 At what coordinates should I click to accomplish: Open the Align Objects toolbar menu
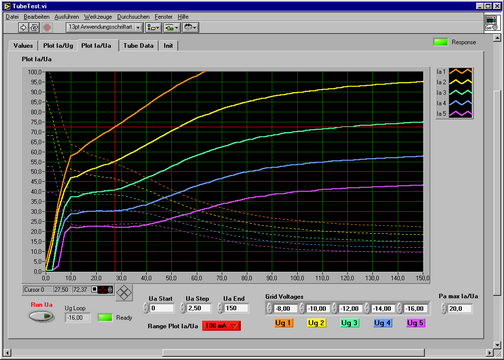point(153,28)
